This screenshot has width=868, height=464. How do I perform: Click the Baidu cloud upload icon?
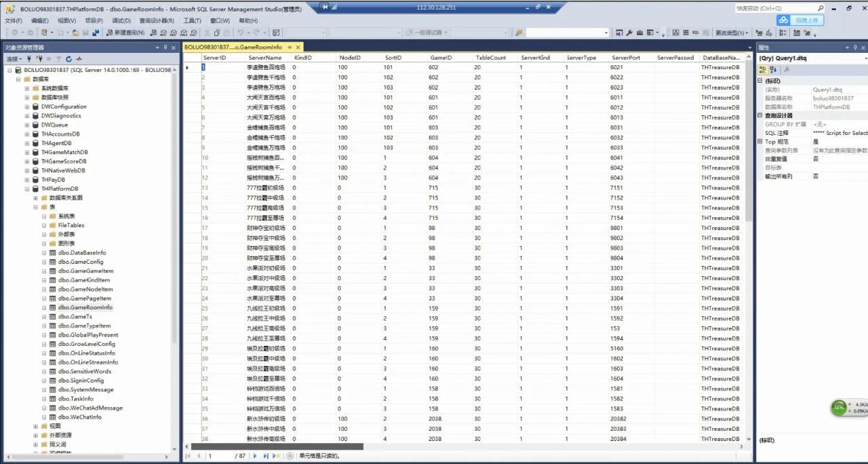pos(783,20)
